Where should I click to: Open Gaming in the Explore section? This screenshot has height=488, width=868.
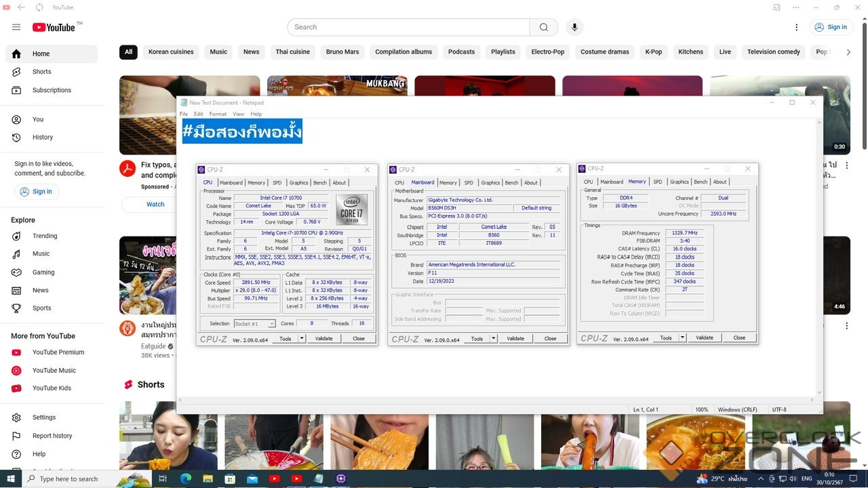43,272
